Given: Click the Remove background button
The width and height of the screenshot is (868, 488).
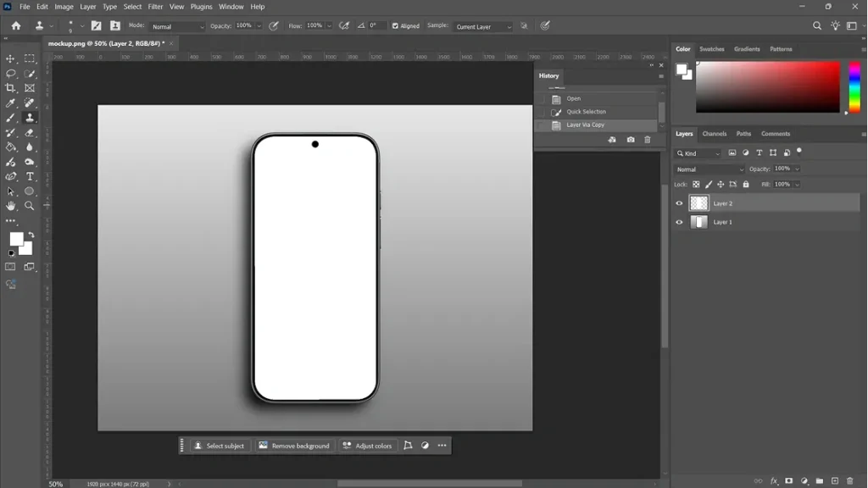Looking at the screenshot, I should coord(294,446).
